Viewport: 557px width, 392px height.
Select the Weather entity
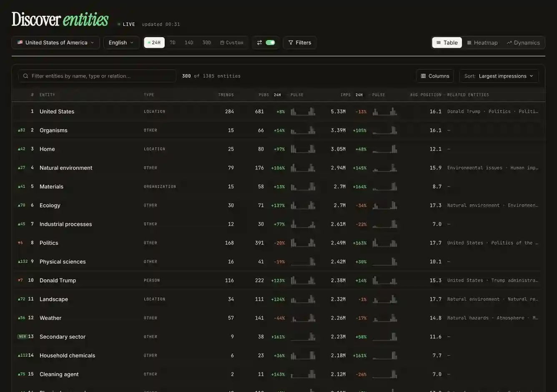(x=50, y=318)
